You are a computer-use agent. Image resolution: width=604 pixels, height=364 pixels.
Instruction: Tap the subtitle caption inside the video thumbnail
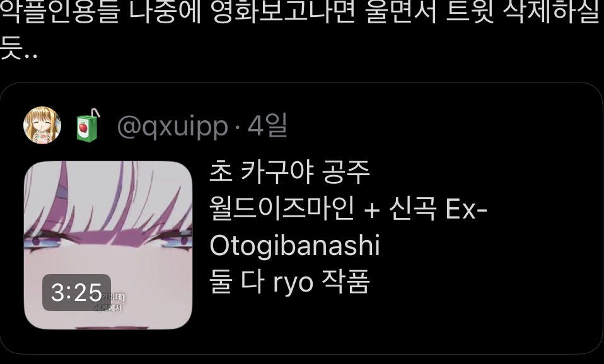click(110, 302)
